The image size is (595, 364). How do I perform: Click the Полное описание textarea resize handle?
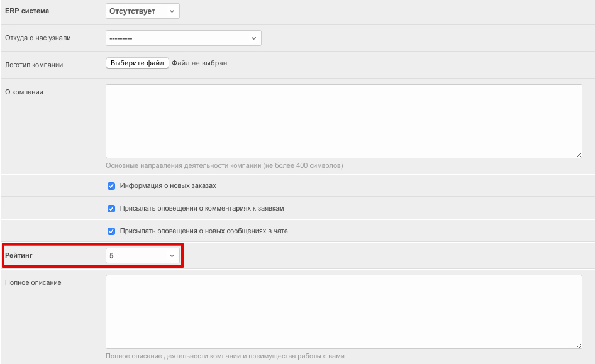(579, 345)
